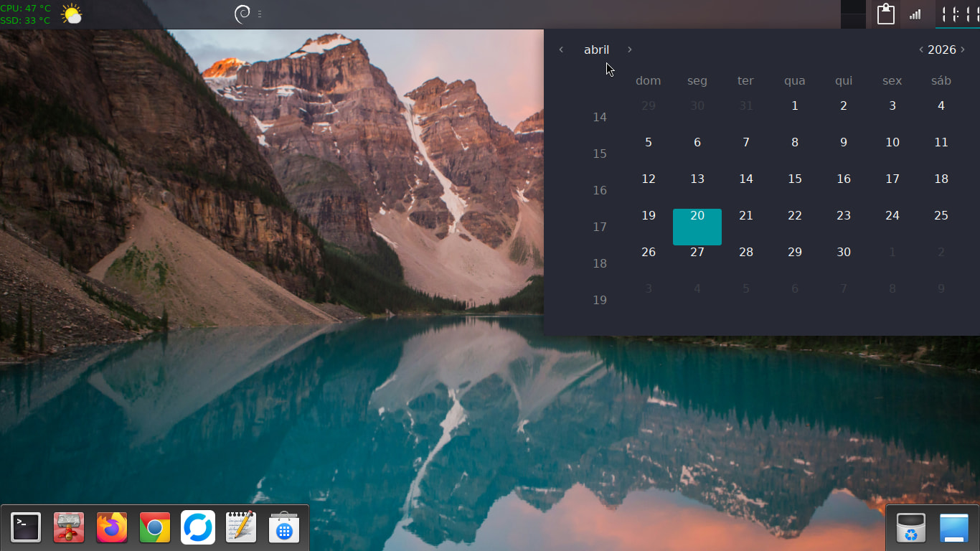Image resolution: width=980 pixels, height=551 pixels.
Task: Open the app store shopping bag icon
Action: pyautogui.click(x=284, y=528)
